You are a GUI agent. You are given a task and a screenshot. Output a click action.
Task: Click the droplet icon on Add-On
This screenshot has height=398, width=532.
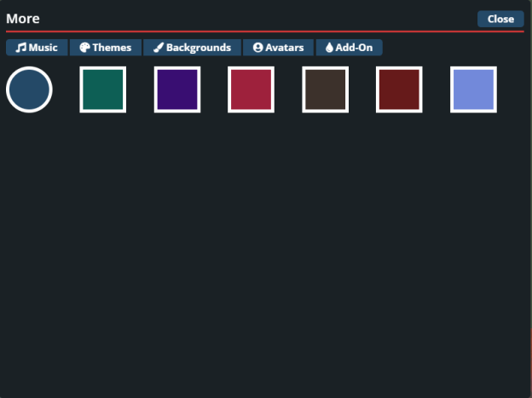tap(329, 48)
